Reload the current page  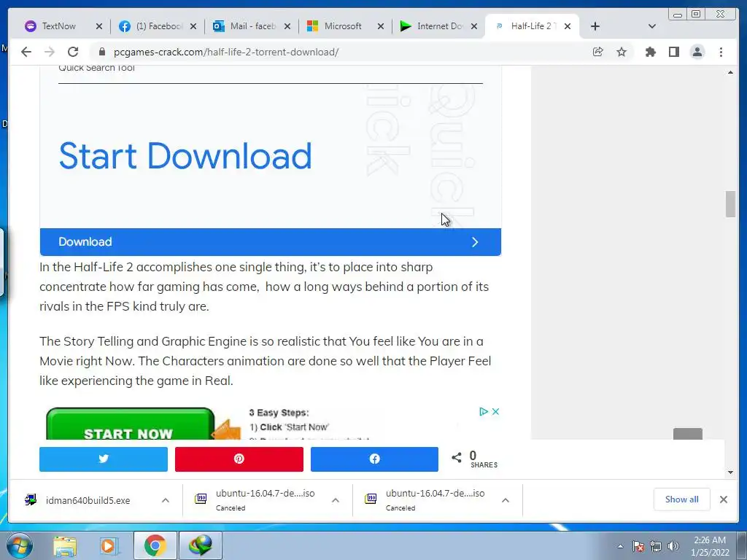tap(73, 52)
